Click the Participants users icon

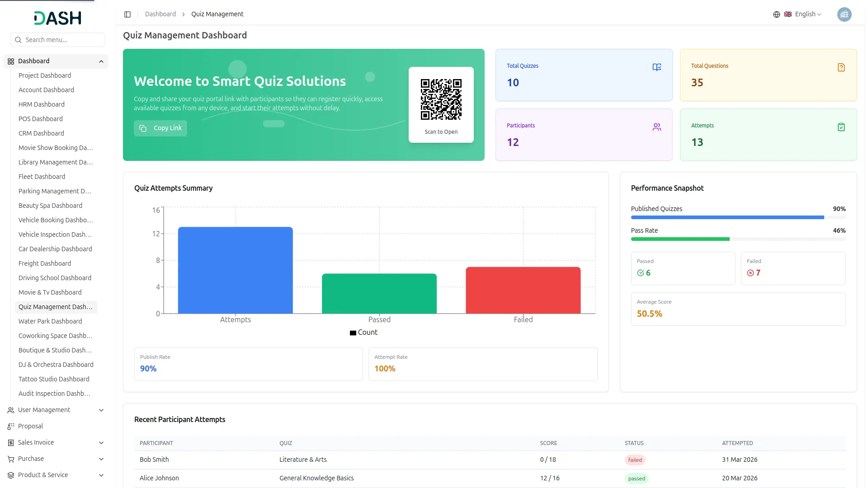[x=656, y=127]
